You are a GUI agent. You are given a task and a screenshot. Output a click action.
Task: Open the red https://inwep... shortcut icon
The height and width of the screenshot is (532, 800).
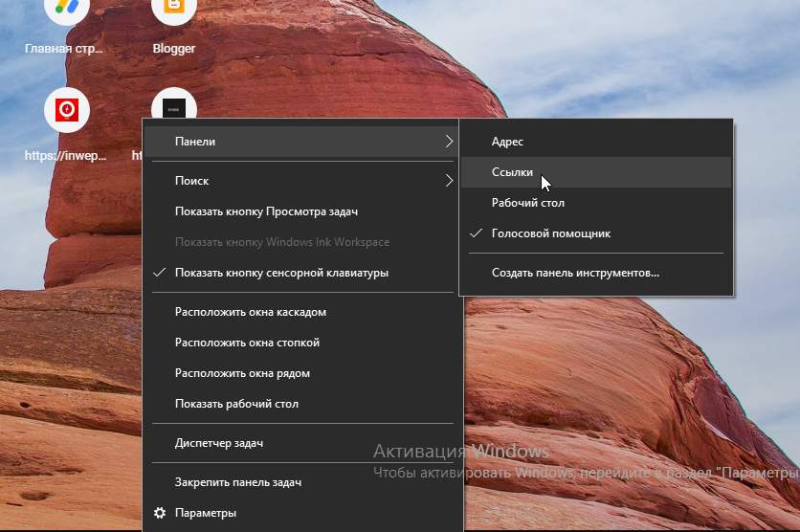67,110
